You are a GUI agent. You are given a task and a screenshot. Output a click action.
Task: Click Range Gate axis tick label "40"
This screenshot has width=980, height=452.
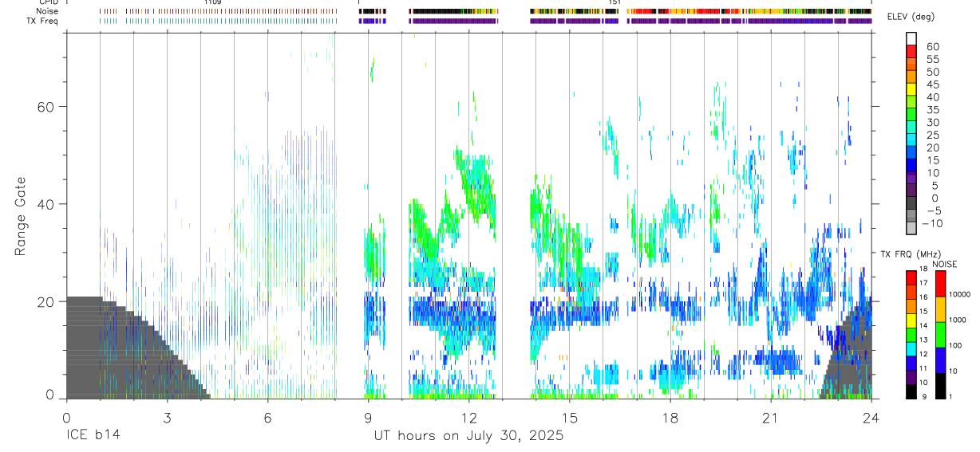[x=47, y=204]
